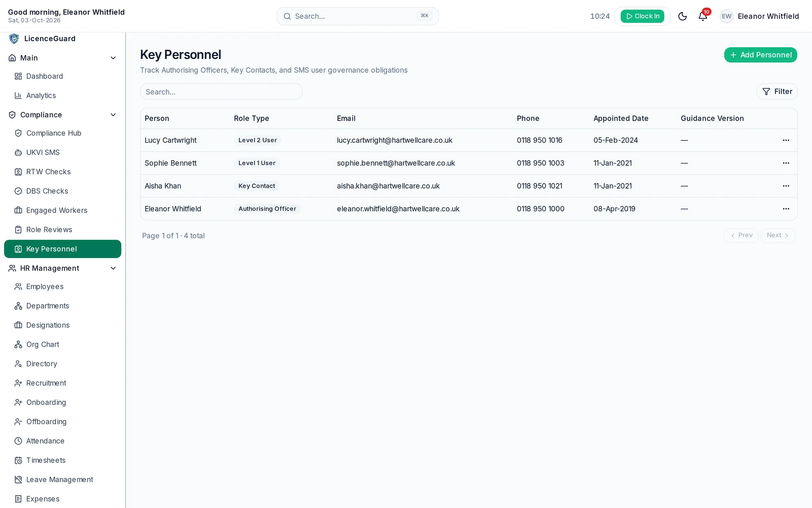812x508 pixels.
Task: Click the Expenses receipt icon
Action: [x=18, y=499]
